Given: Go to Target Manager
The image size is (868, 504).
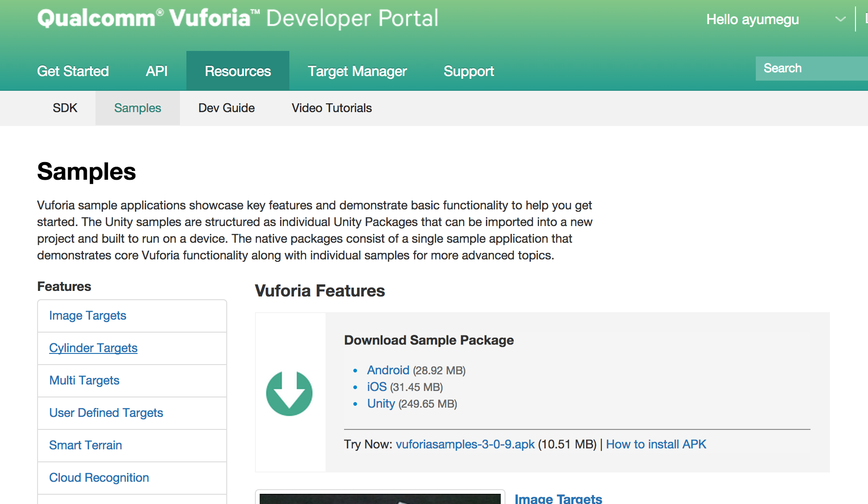Looking at the screenshot, I should pyautogui.click(x=357, y=71).
